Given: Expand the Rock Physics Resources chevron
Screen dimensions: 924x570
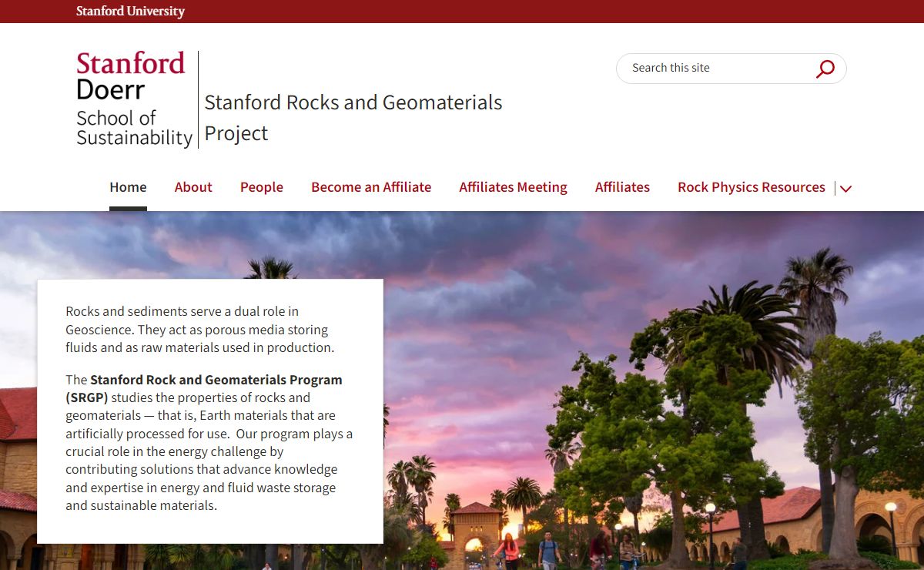Looking at the screenshot, I should [845, 189].
